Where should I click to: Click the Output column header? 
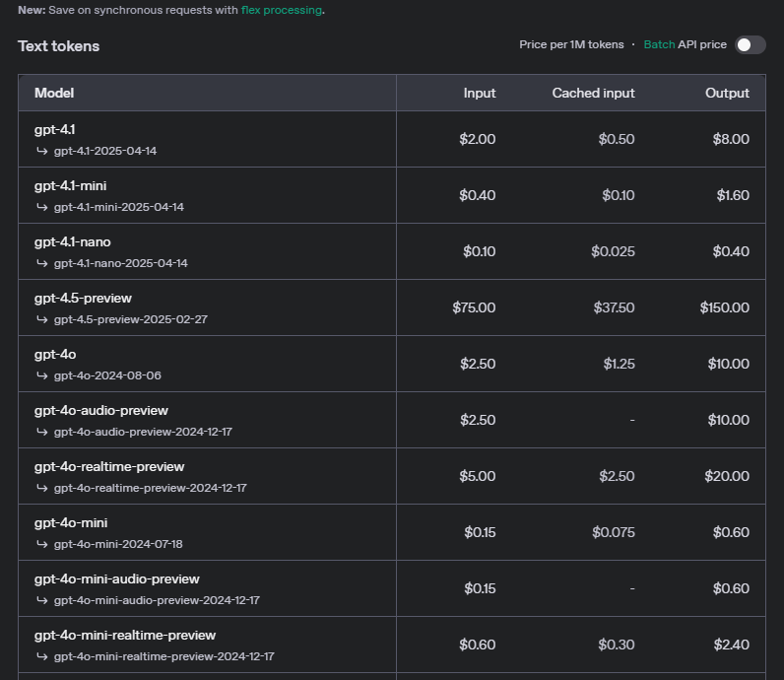coord(727,93)
